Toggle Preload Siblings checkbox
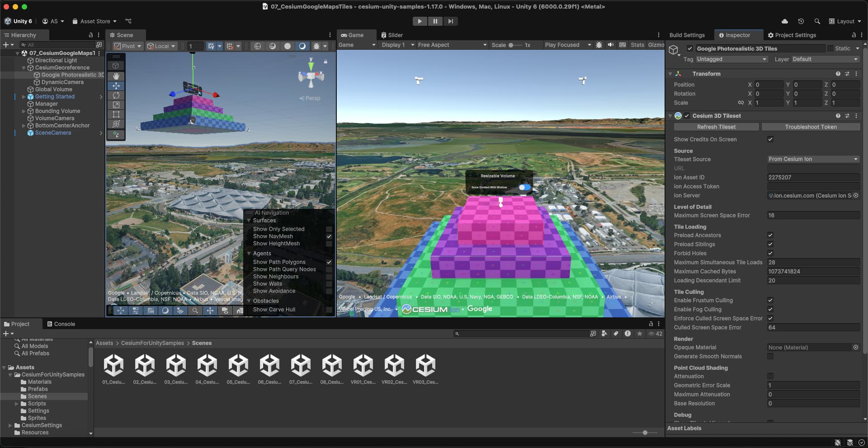The image size is (868, 448). (x=770, y=244)
